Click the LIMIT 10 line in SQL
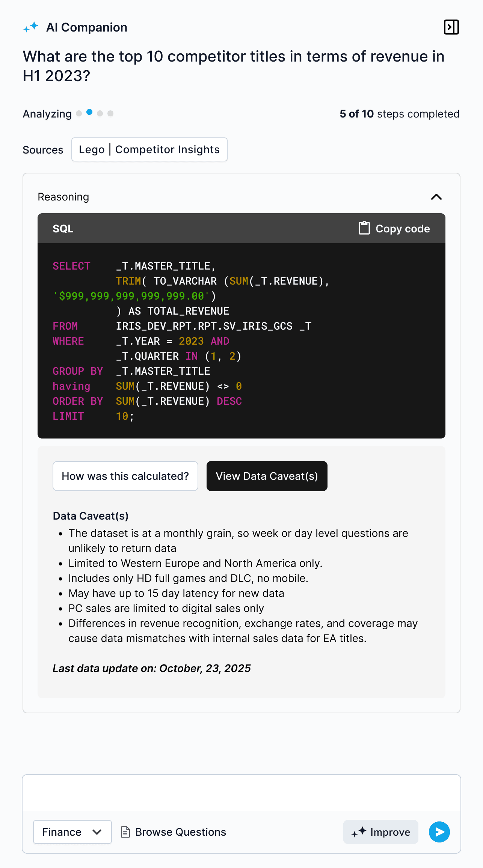This screenshot has height=868, width=483. pyautogui.click(x=94, y=416)
